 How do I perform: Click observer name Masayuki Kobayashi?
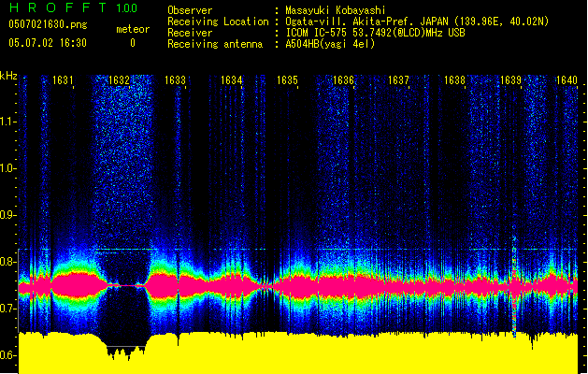[336, 10]
